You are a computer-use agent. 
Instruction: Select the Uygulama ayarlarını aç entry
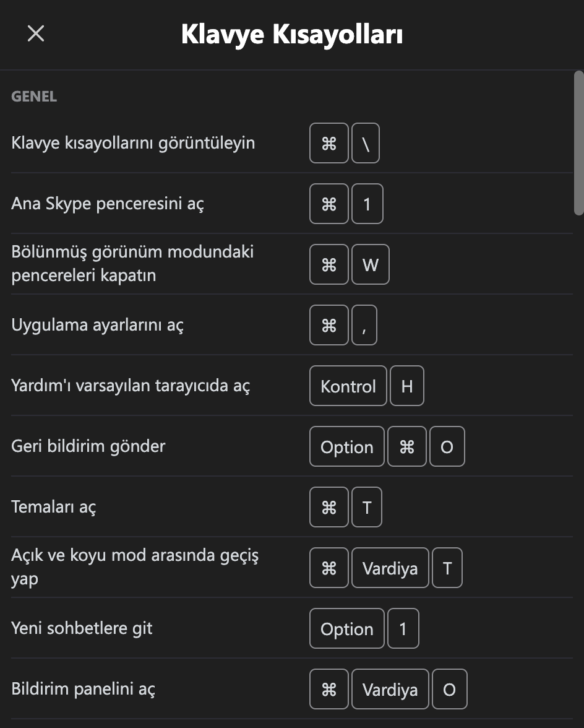(x=97, y=326)
